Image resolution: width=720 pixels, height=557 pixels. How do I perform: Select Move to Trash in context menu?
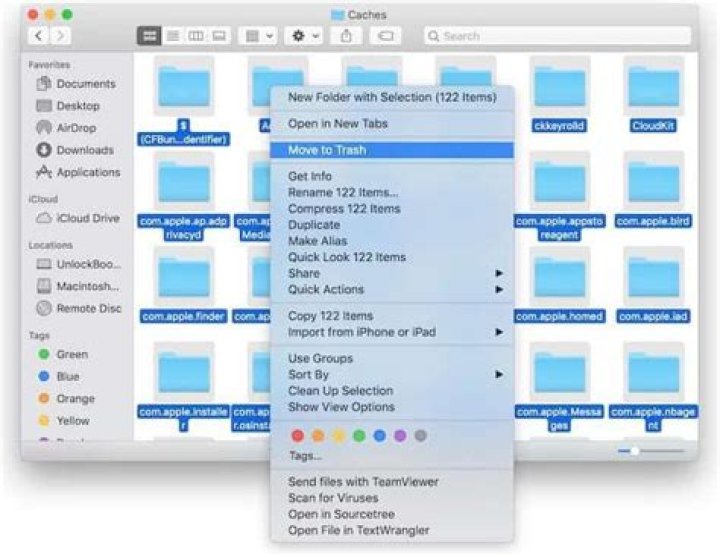click(x=392, y=150)
